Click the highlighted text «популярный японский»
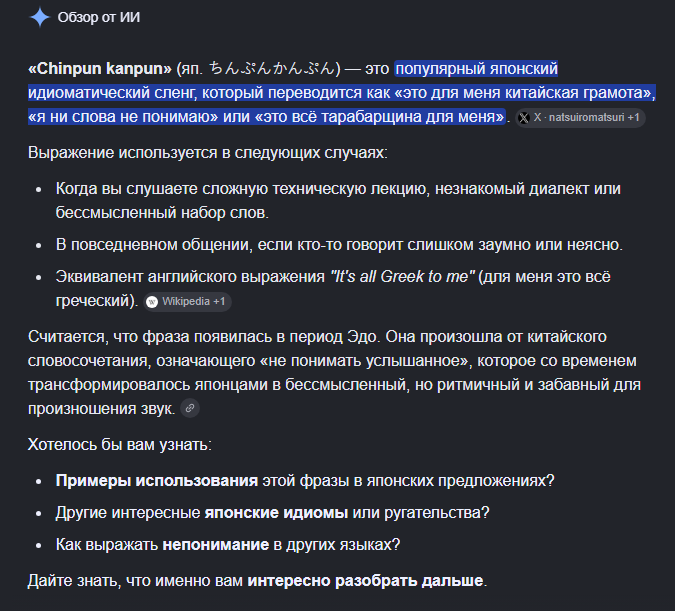The width and height of the screenshot is (675, 611). [477, 68]
